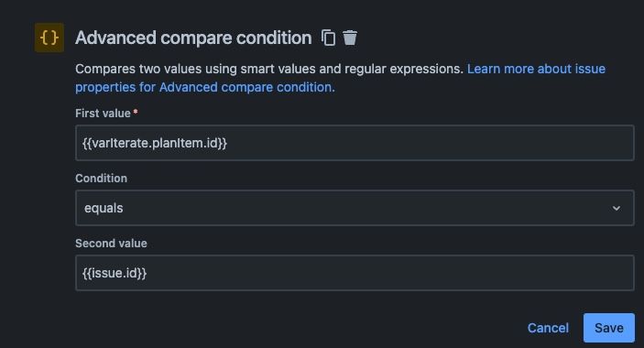
Task: Click the 'Second value' field label
Action: pyautogui.click(x=111, y=244)
